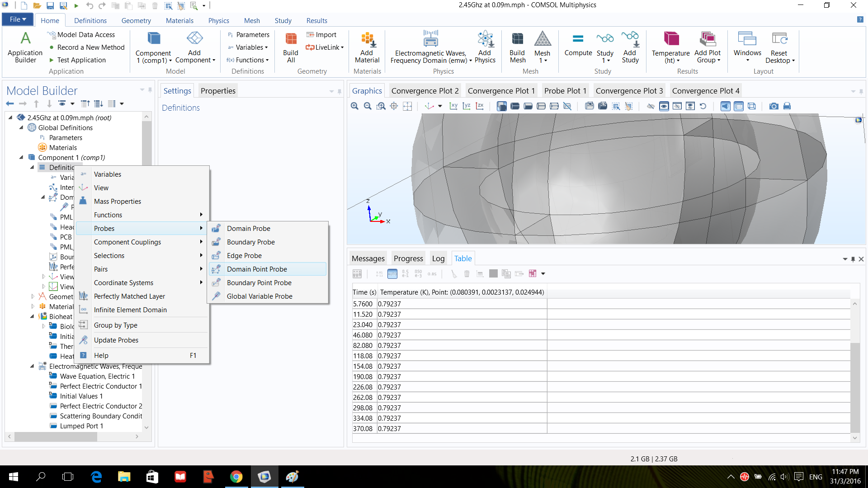
Task: Toggle Automatic notation in table toolbar
Action: (392, 273)
